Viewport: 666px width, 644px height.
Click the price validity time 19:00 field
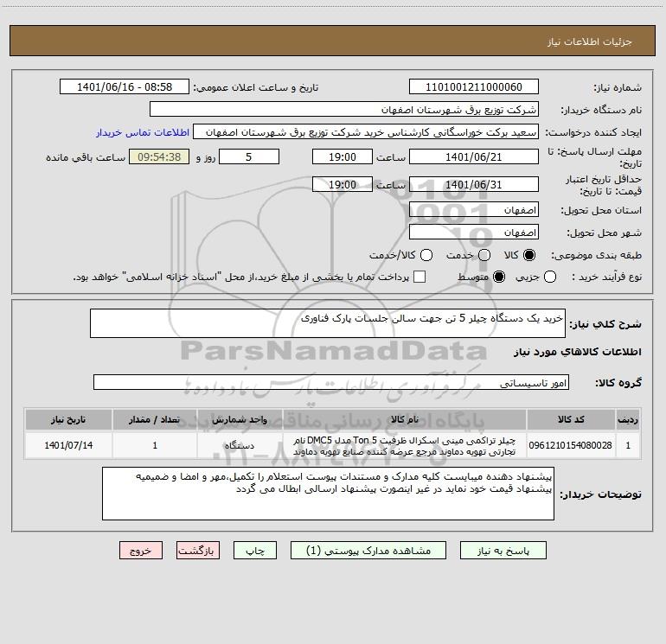[343, 184]
